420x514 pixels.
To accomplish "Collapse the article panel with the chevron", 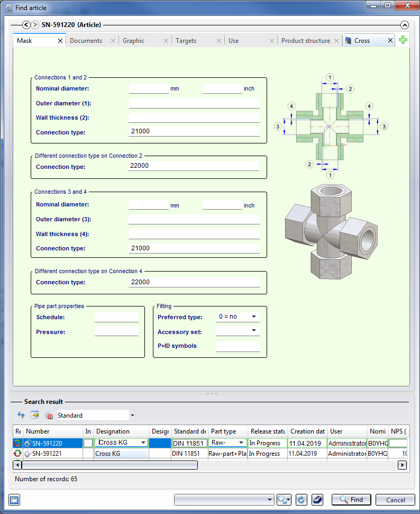I will point(404,25).
